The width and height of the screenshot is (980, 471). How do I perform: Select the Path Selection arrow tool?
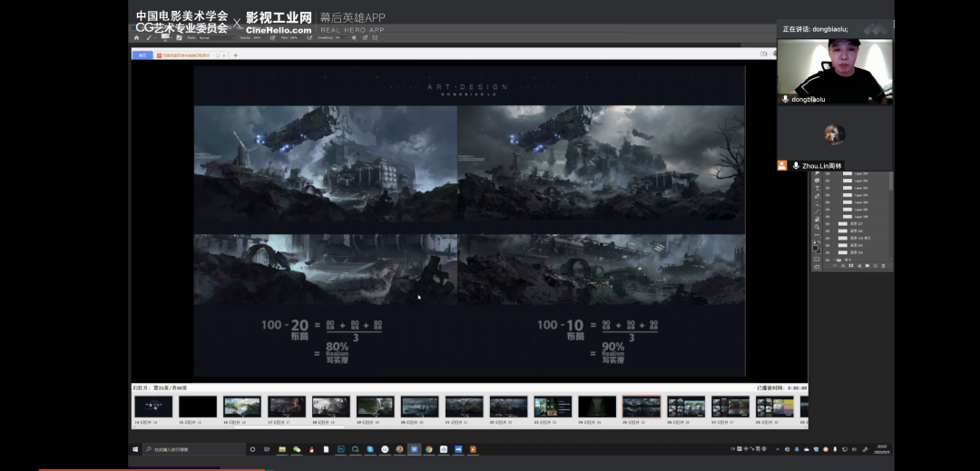(x=817, y=203)
